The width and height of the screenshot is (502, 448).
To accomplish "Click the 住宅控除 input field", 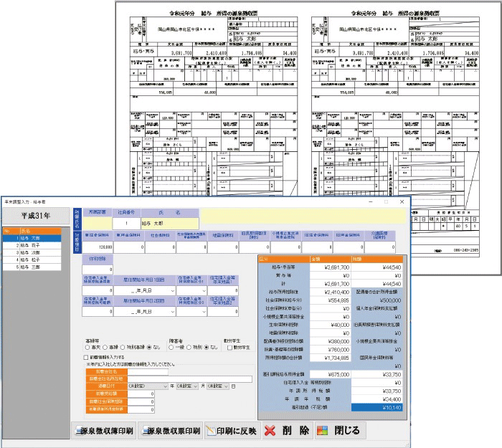I will pos(98,270).
